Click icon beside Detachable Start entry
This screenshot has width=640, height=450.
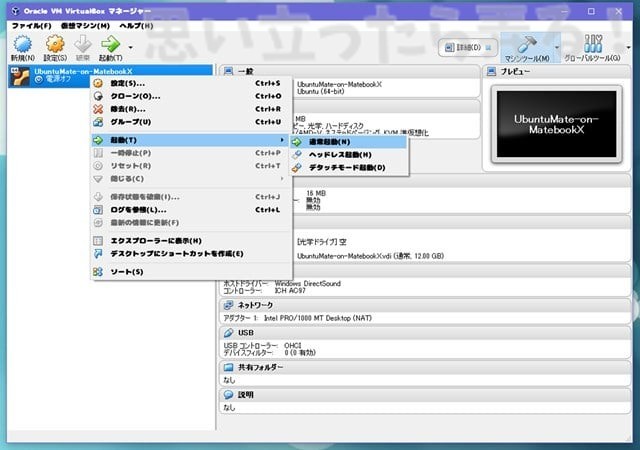pyautogui.click(x=297, y=167)
